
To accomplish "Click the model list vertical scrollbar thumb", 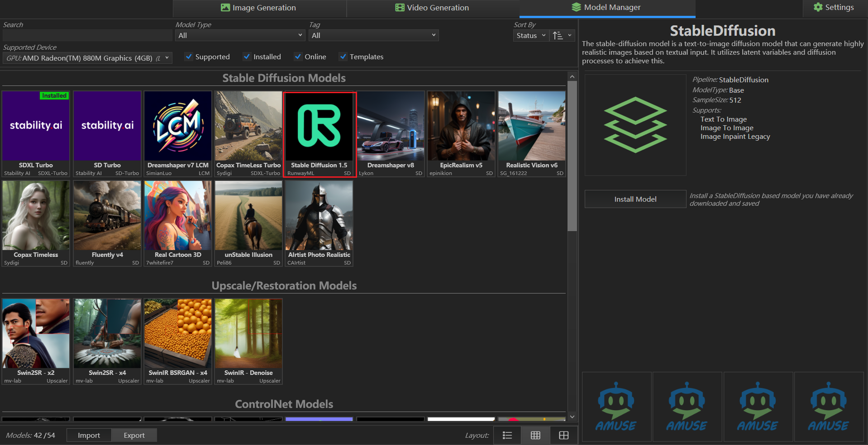I will click(572, 156).
